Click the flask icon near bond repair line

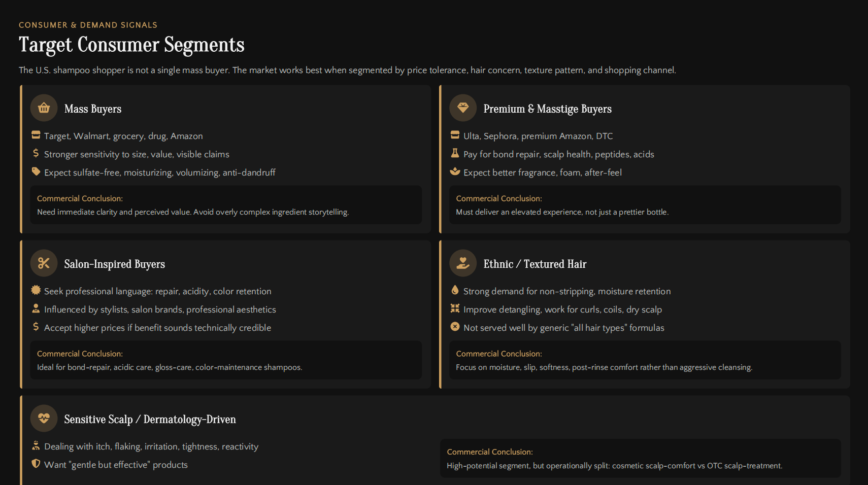pyautogui.click(x=455, y=153)
